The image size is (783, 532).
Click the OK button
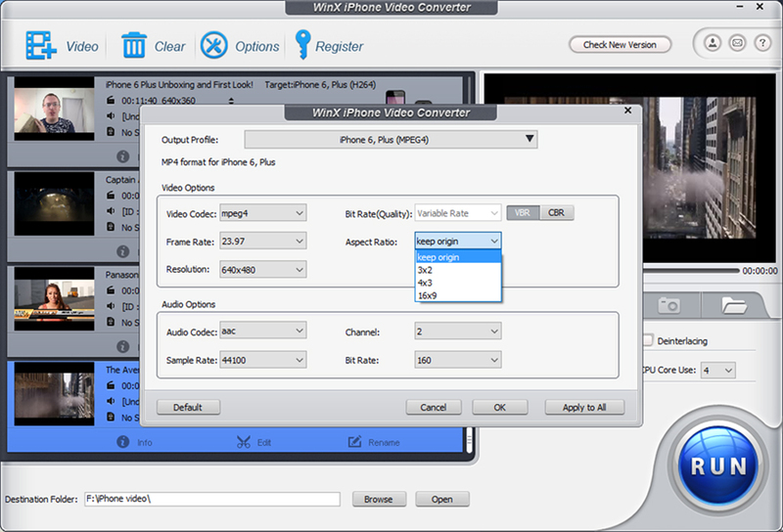[500, 407]
